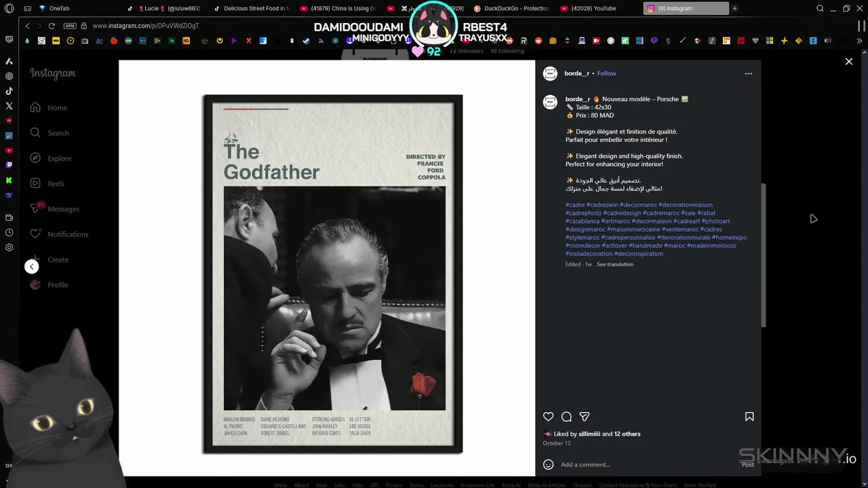Image resolution: width=868 pixels, height=488 pixels.
Task: Open Explore in Instagram sidebar
Action: 51,158
